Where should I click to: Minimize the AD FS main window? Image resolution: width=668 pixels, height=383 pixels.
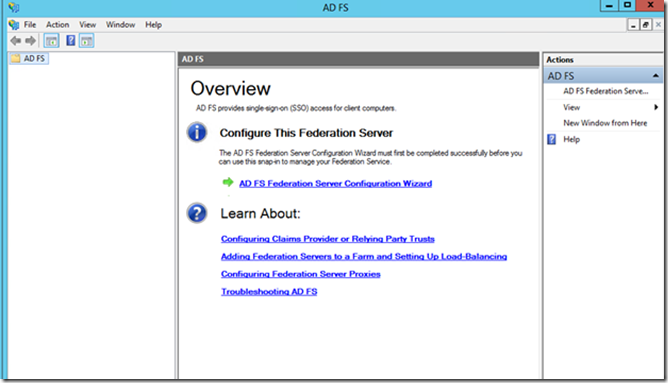(609, 6)
